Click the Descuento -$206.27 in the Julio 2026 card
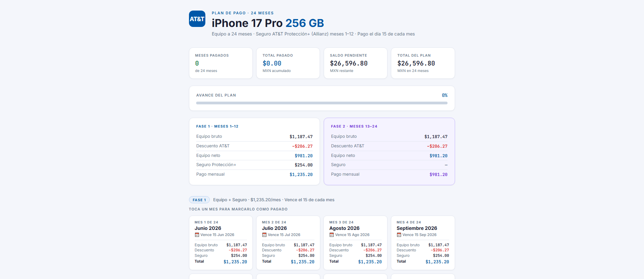644x279 pixels. coord(305,250)
